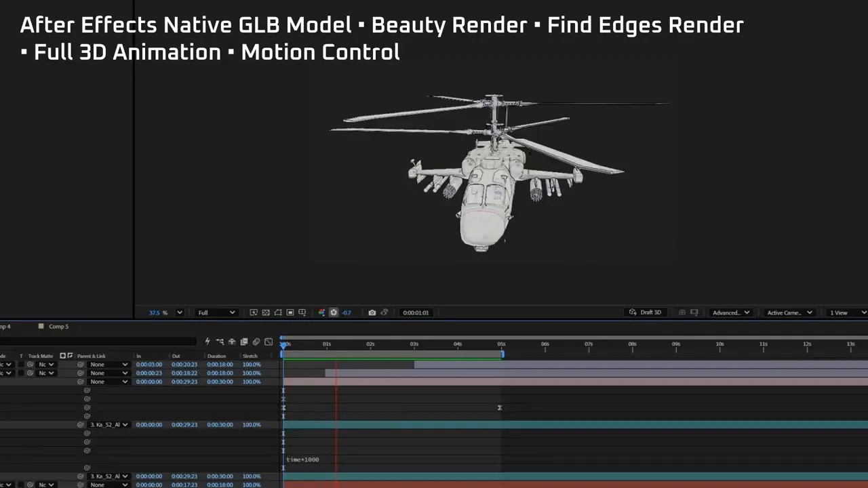Click the In column header
Image resolution: width=868 pixels, height=488 pixels.
(138, 356)
